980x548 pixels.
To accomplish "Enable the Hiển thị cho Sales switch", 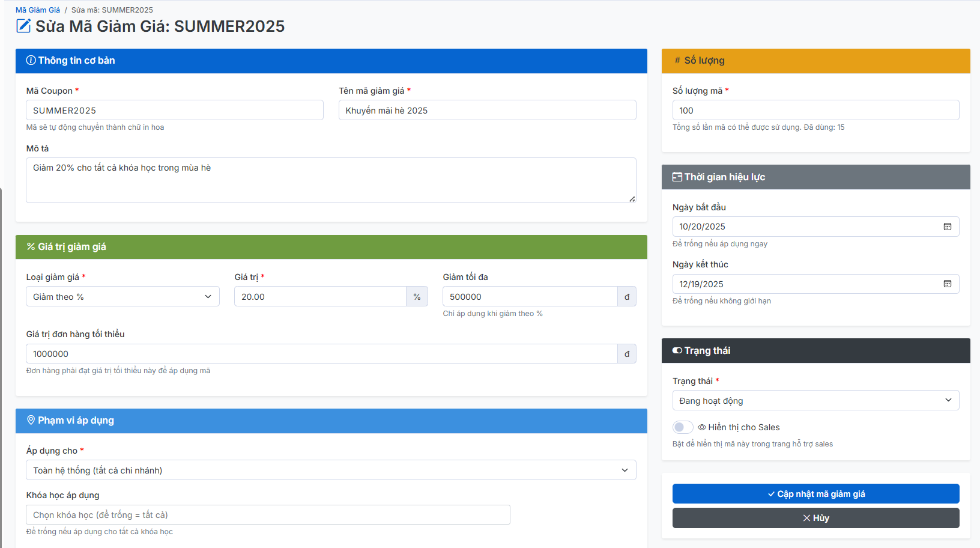I will [x=682, y=427].
